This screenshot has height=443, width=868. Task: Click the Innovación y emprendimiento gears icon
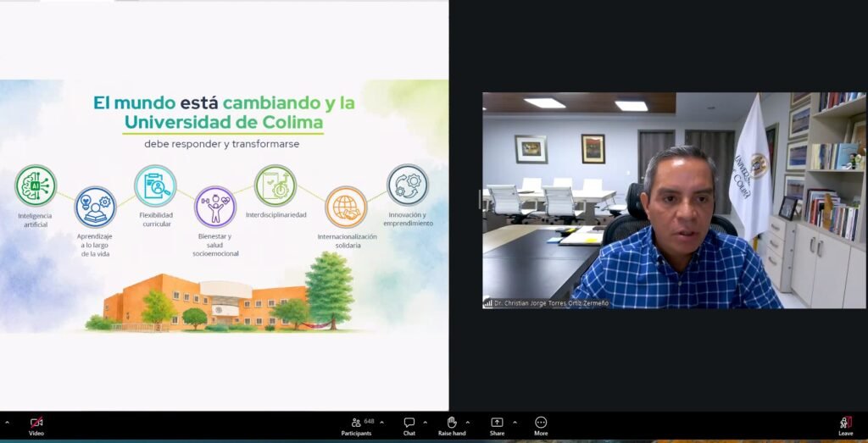(x=408, y=185)
